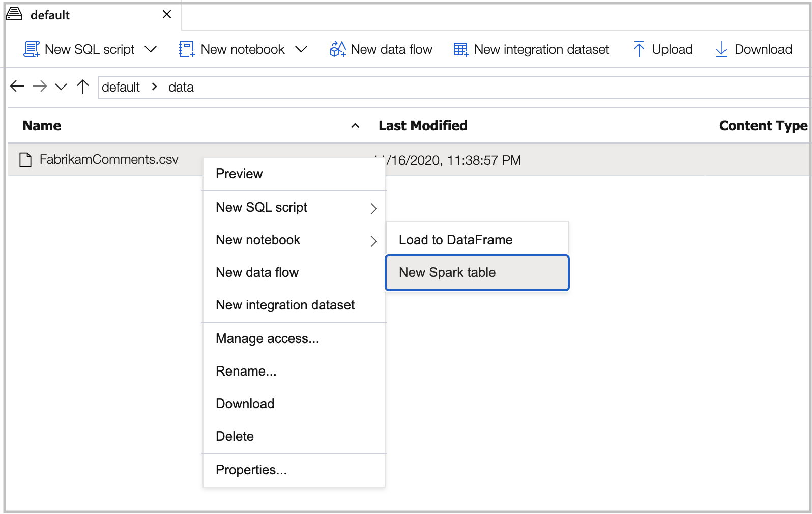
Task: Click the New data flow toolbar icon
Action: 338,49
